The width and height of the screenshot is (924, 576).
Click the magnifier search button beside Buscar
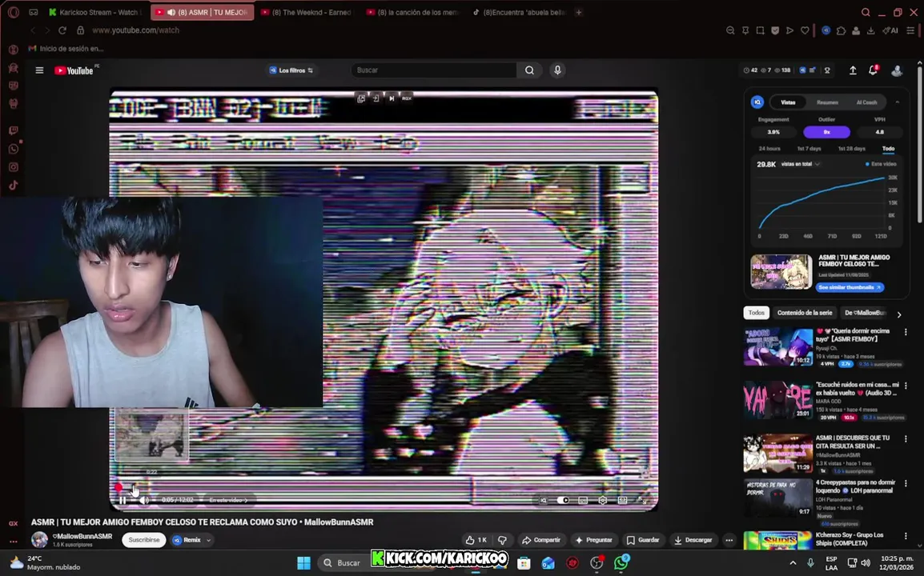pos(529,70)
